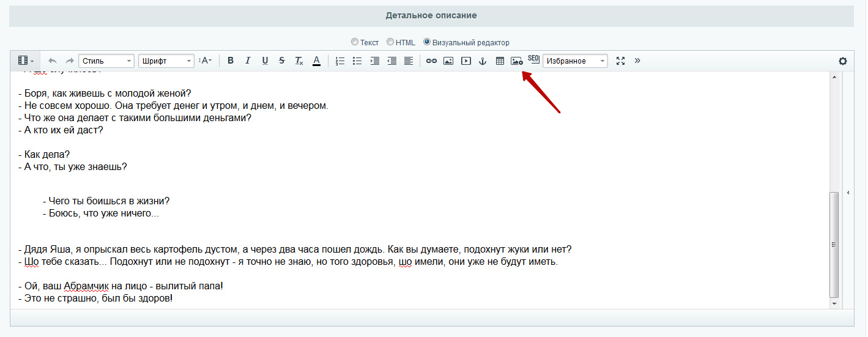Click the SEO toolbar button
This screenshot has height=337, width=868.
533,59
